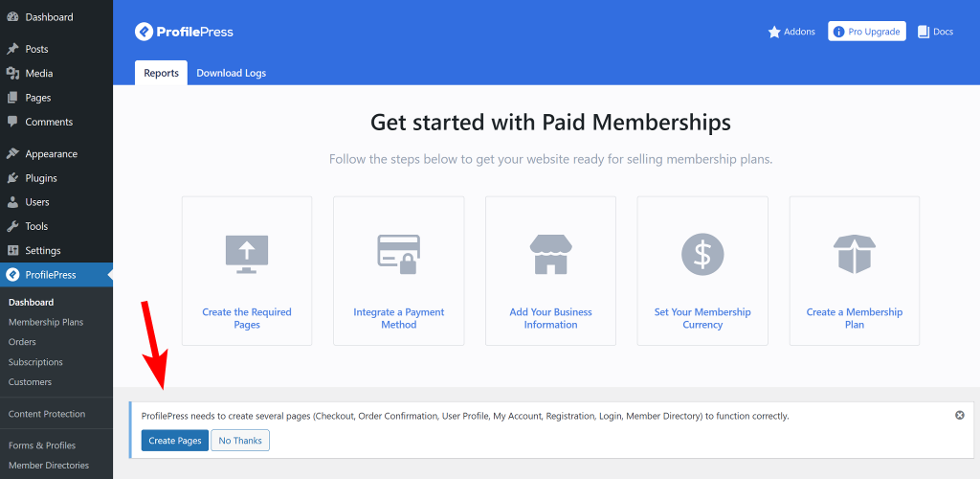Click the dollar sign currency icon
Image resolution: width=980 pixels, height=479 pixels.
[x=702, y=254]
